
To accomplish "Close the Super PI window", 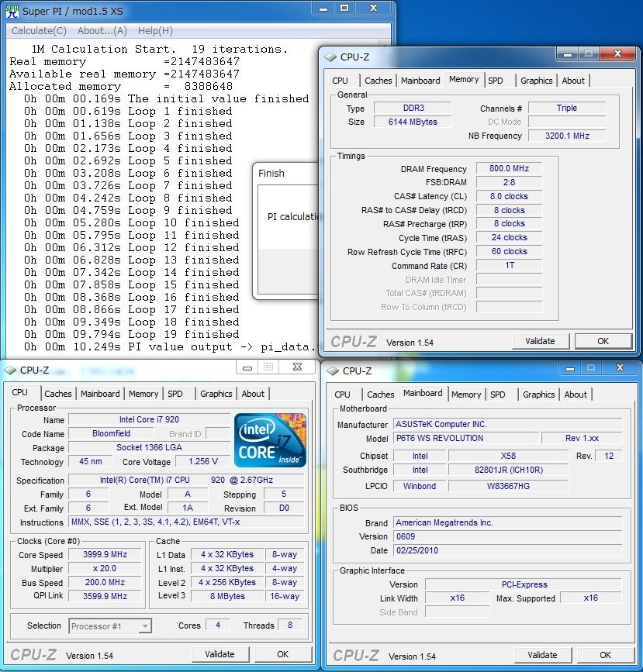I will click(x=373, y=9).
